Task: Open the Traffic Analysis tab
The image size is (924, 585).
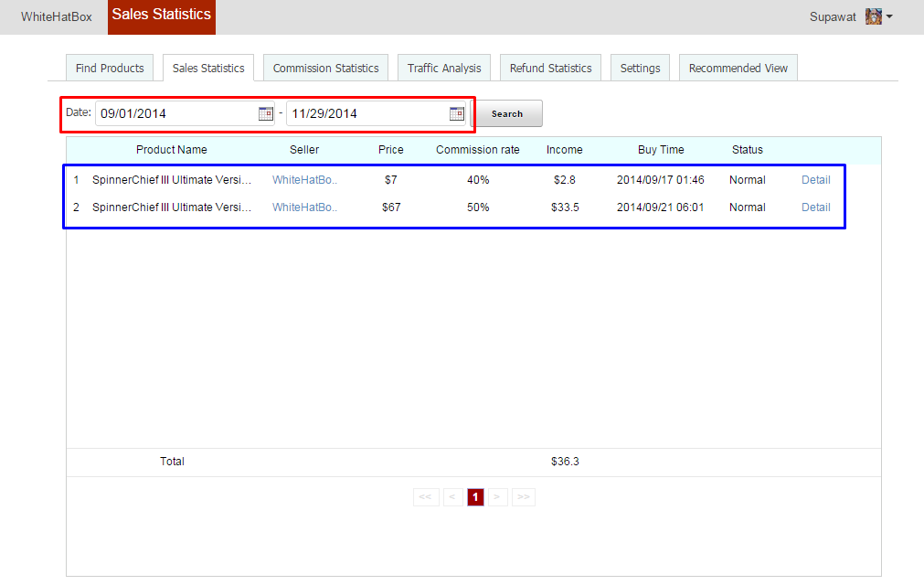Action: [x=444, y=68]
